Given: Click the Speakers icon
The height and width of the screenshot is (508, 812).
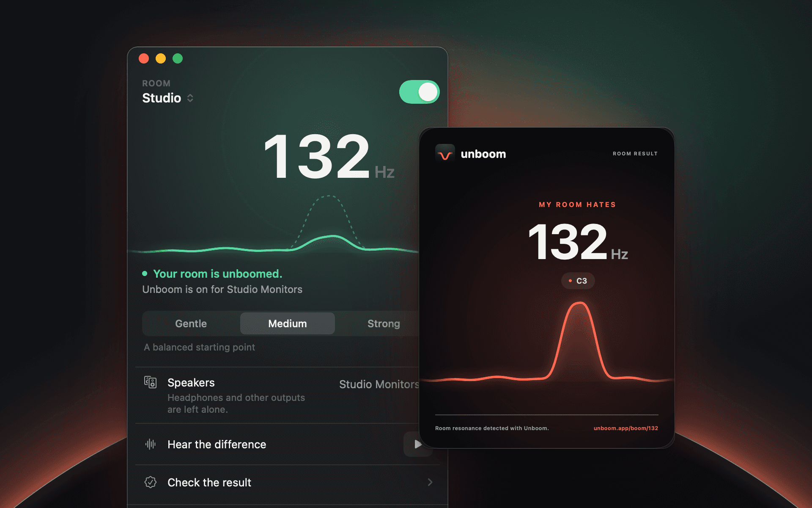Looking at the screenshot, I should click(150, 382).
